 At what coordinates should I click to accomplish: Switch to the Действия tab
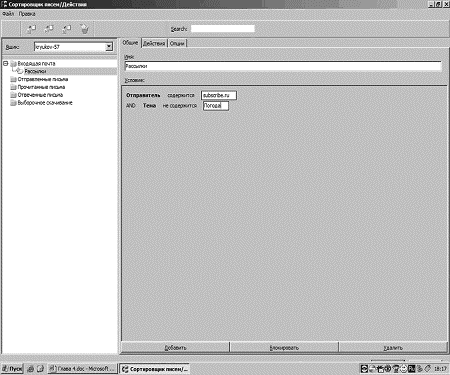click(154, 43)
